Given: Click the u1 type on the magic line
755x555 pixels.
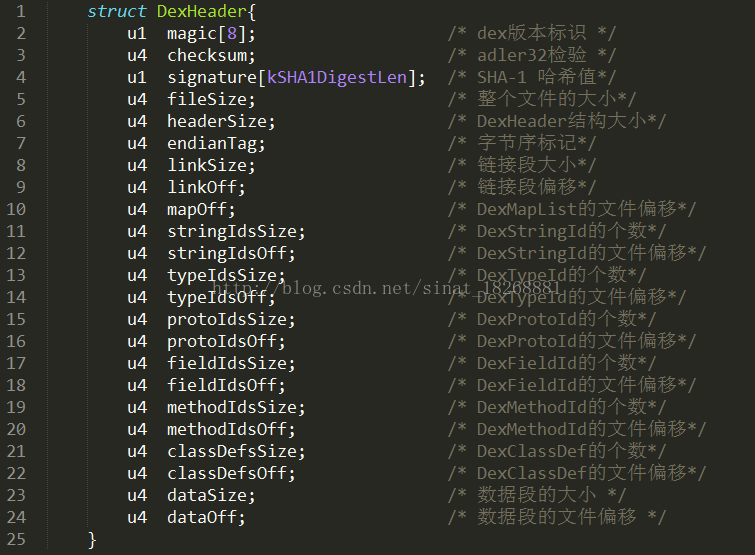Looking at the screenshot, I should [x=137, y=34].
